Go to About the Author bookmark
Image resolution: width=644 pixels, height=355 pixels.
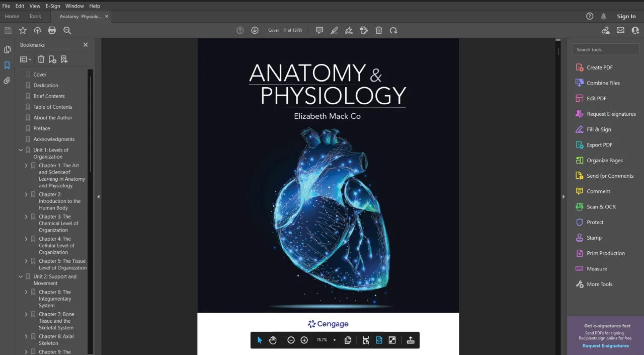[53, 118]
